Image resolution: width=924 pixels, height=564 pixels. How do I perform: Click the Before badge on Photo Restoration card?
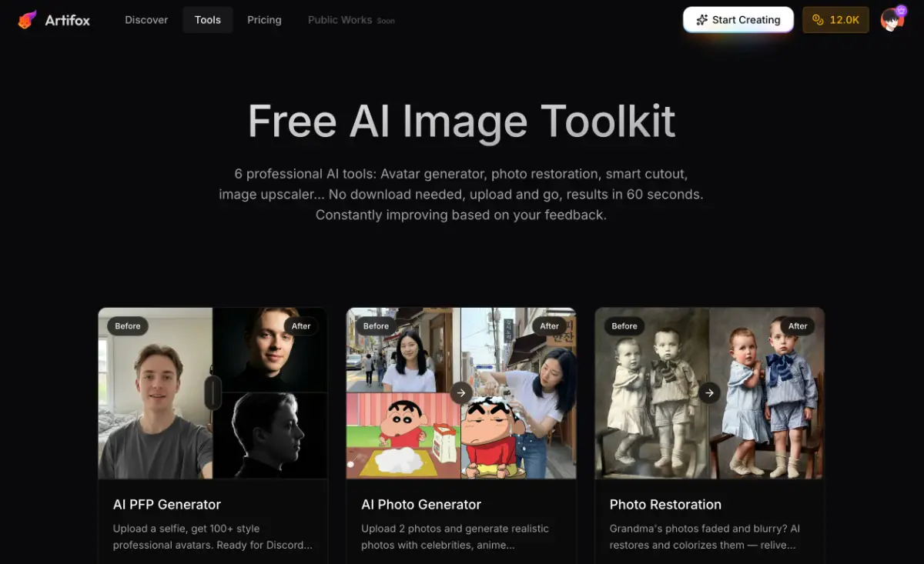click(624, 326)
